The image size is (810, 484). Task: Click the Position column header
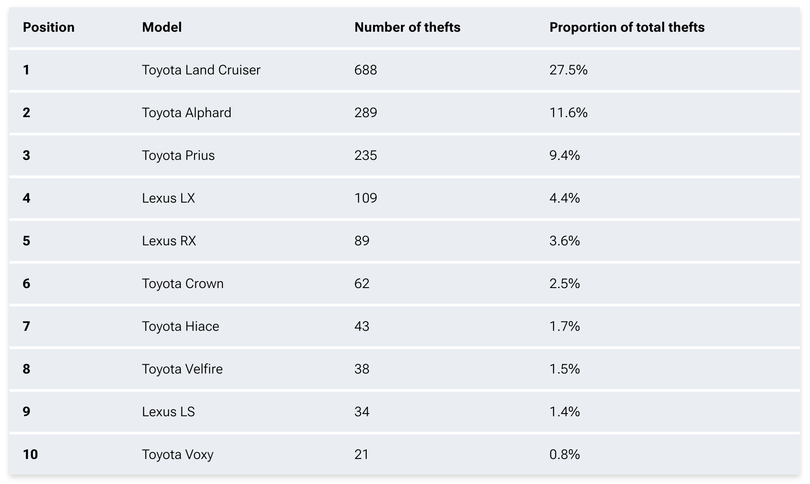48,27
